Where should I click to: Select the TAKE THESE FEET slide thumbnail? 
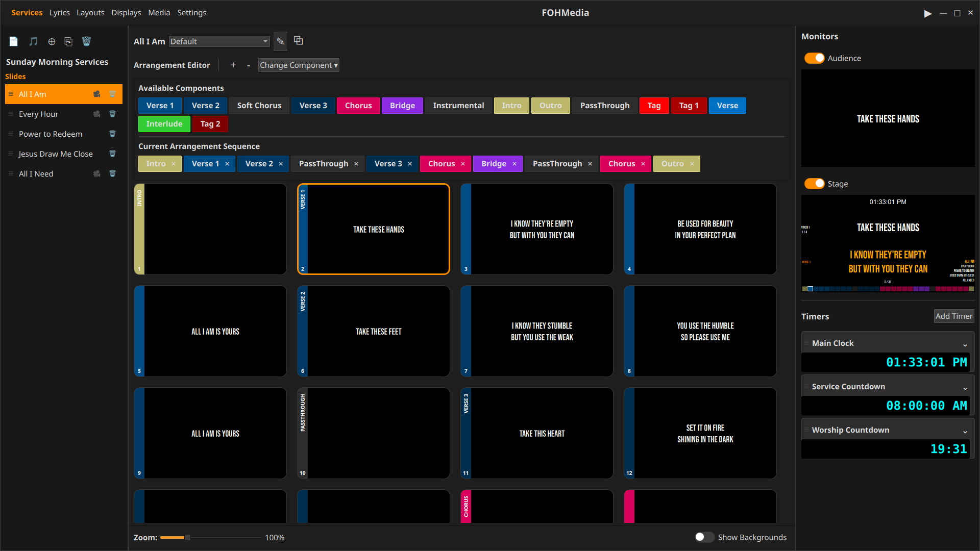point(374,331)
